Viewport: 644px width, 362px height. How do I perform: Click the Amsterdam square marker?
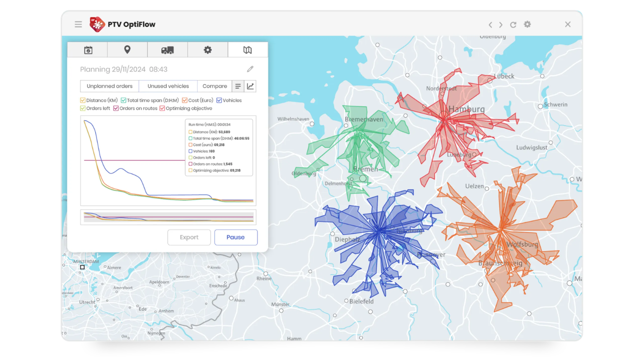[x=82, y=267]
